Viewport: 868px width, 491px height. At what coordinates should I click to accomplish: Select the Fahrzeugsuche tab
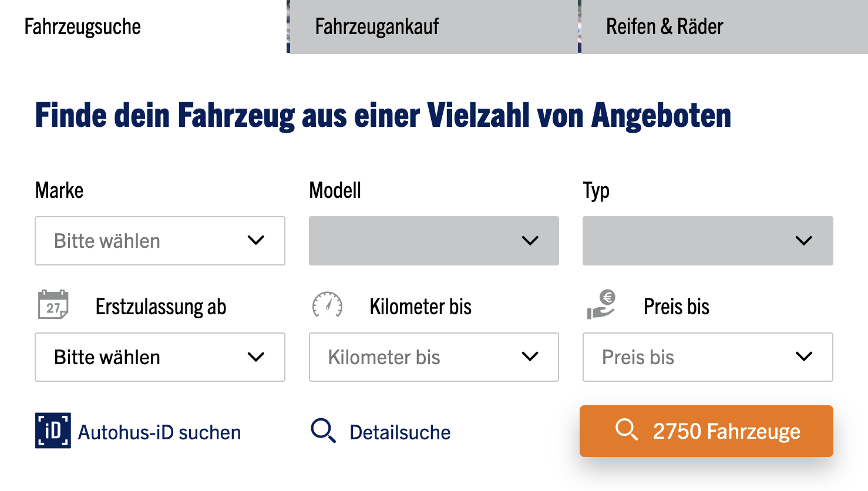click(143, 26)
